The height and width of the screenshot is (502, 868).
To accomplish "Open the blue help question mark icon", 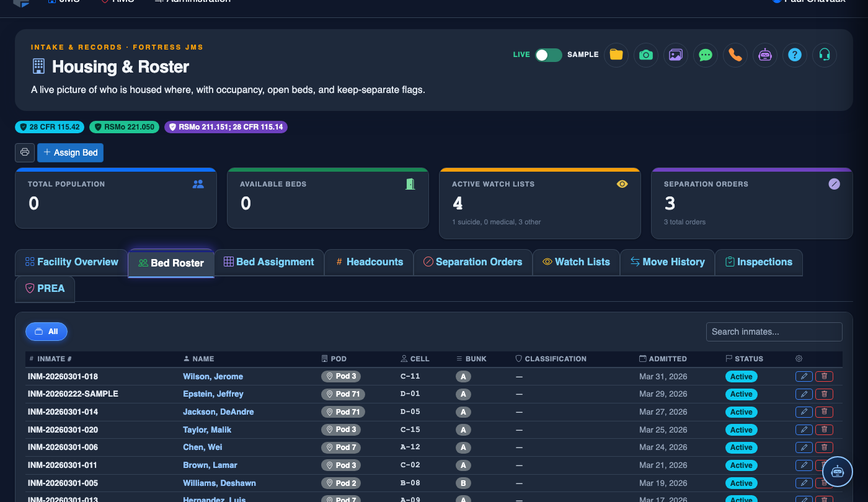I will point(794,55).
